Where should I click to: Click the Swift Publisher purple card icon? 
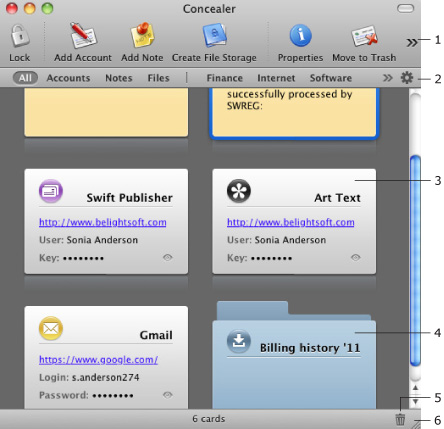point(51,191)
